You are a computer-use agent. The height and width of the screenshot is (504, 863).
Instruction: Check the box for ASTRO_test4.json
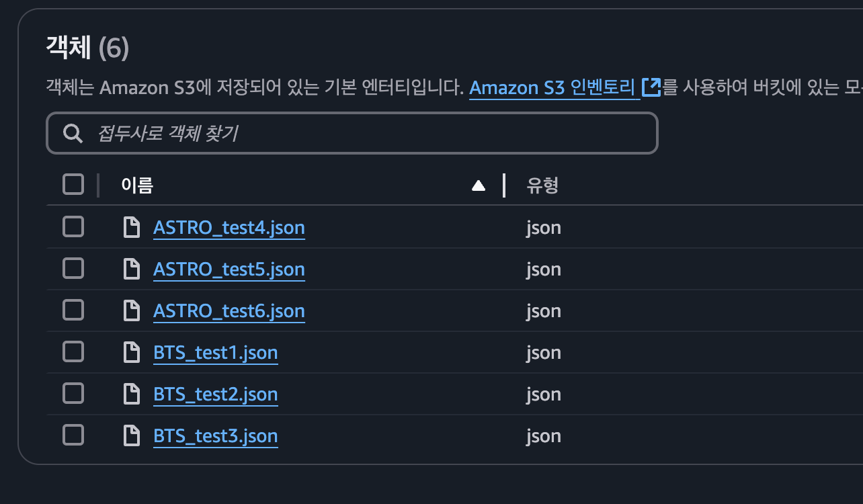pos(73,227)
